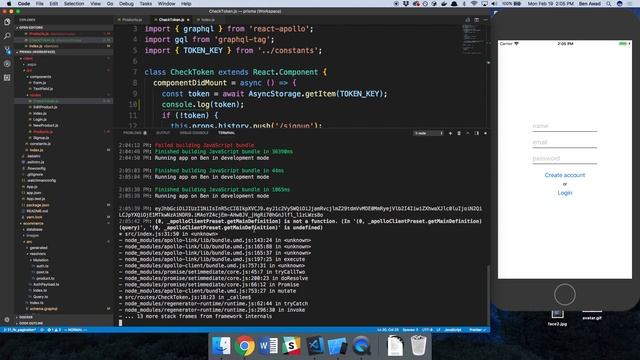The height and width of the screenshot is (360, 640).
Task: Open the terminal shell selector dropdown
Action: point(429,133)
